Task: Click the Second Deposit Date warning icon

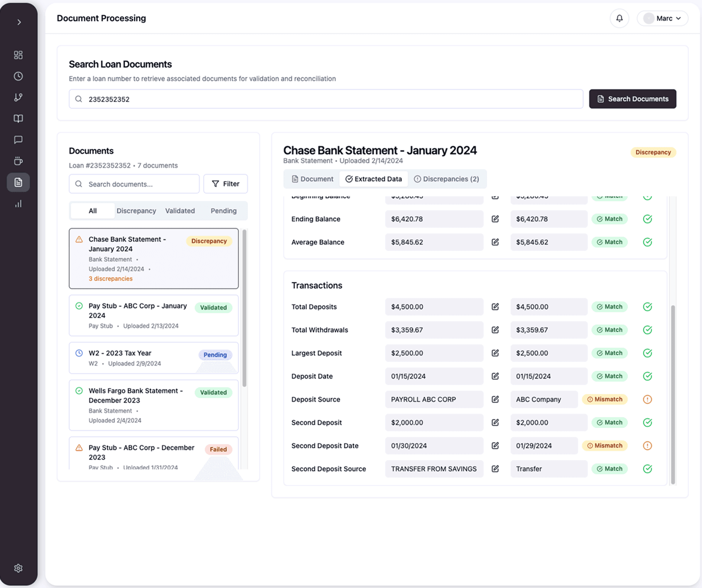Action: click(648, 446)
